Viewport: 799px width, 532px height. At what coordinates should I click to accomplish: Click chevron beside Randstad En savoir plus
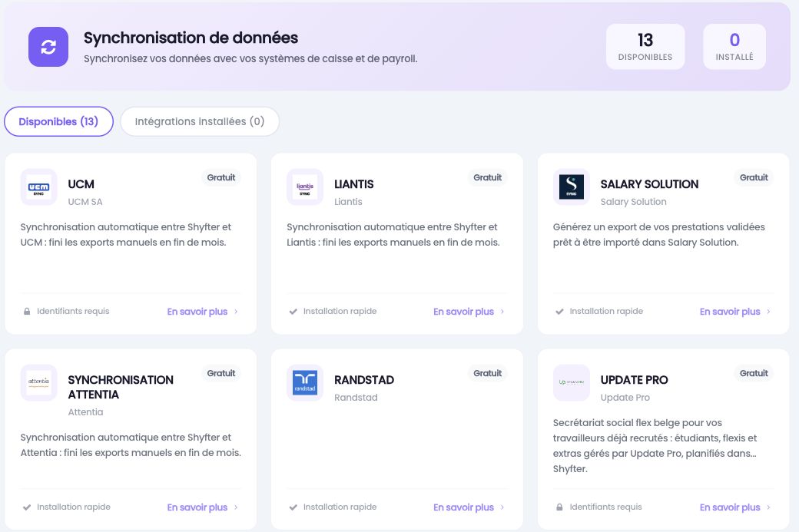[502, 507]
